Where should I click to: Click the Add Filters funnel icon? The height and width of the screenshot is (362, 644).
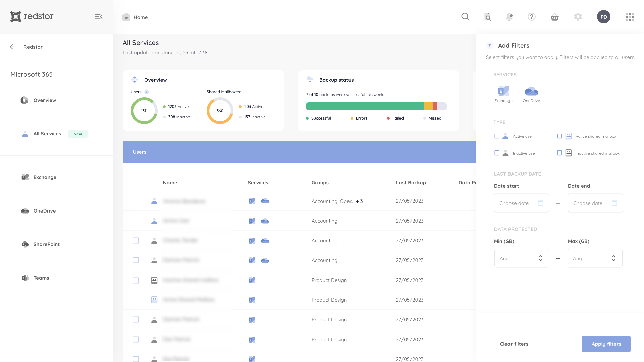[490, 46]
